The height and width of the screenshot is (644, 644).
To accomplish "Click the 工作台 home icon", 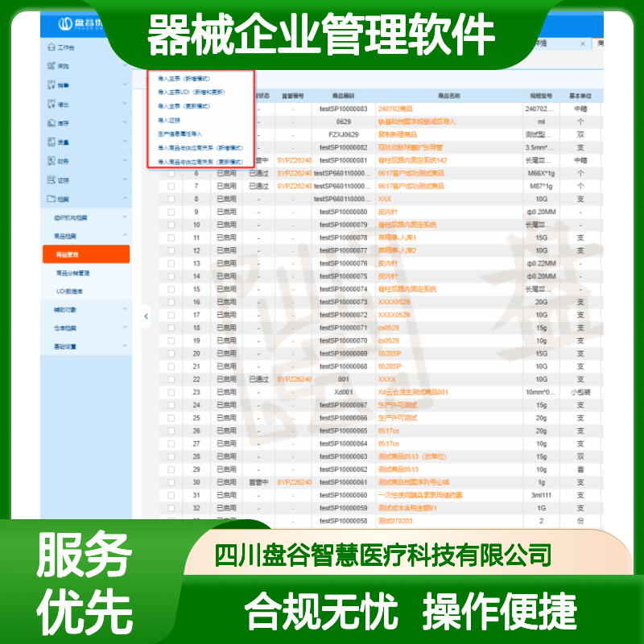I will (x=52, y=47).
